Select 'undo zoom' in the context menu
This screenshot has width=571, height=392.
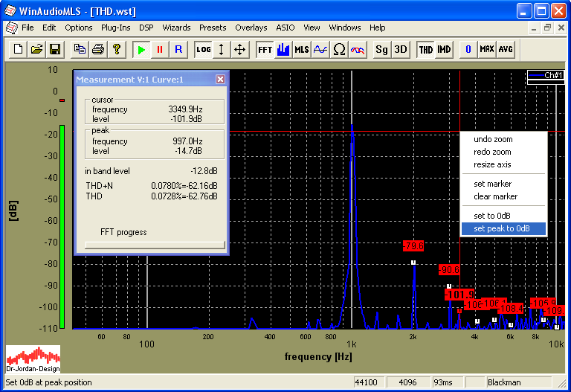pos(493,139)
